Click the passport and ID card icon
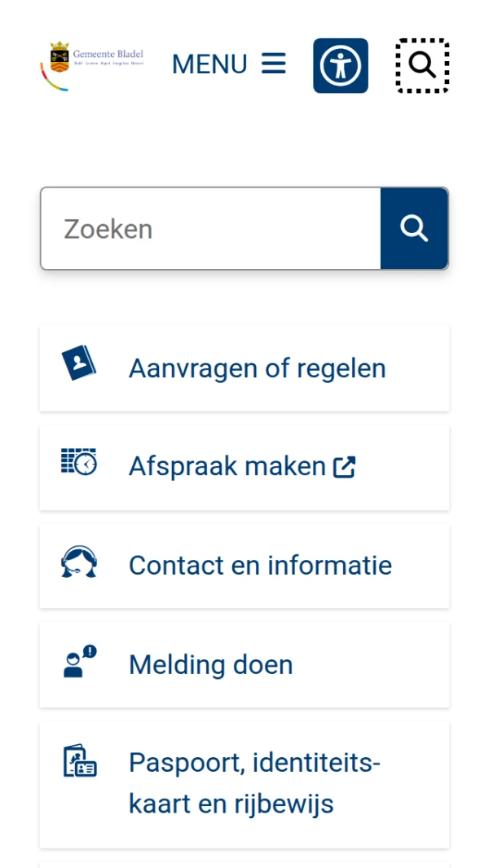The image size is (489, 868). point(79,763)
